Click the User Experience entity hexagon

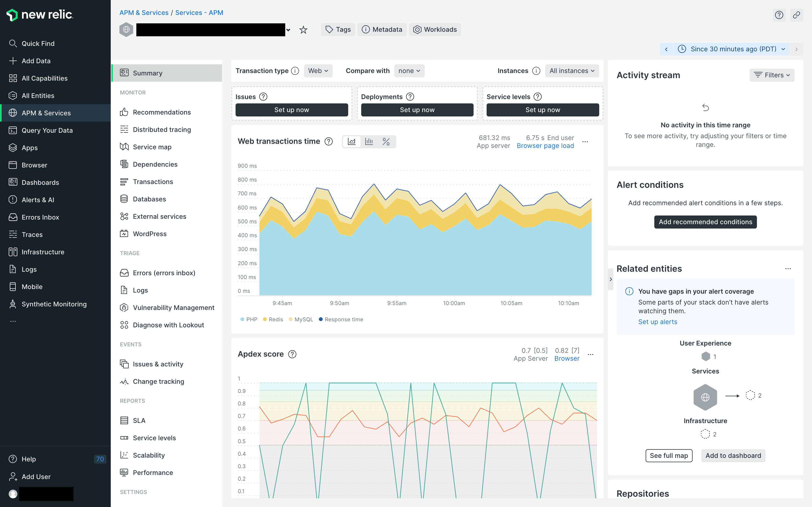pos(705,356)
